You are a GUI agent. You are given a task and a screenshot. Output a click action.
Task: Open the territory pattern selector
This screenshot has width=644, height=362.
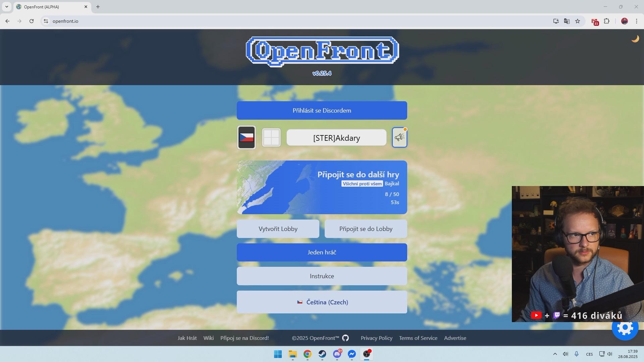[271, 137]
